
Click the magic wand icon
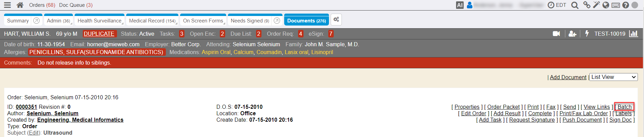coord(596,5)
